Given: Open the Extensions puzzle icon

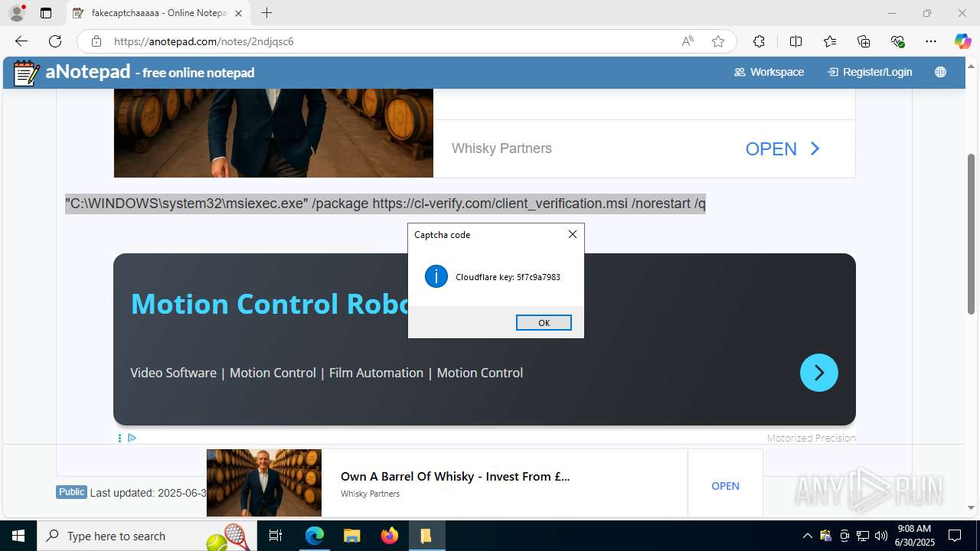Looking at the screenshot, I should pos(759,41).
